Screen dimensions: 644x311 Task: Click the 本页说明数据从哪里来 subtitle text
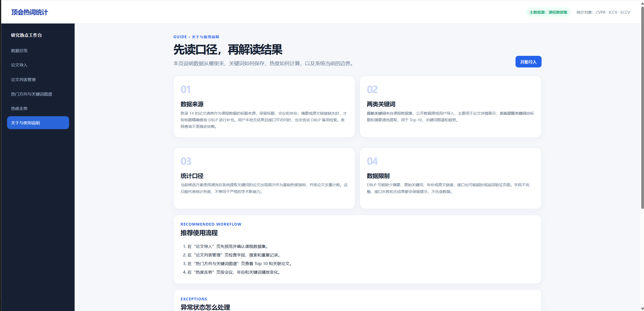pos(263,63)
